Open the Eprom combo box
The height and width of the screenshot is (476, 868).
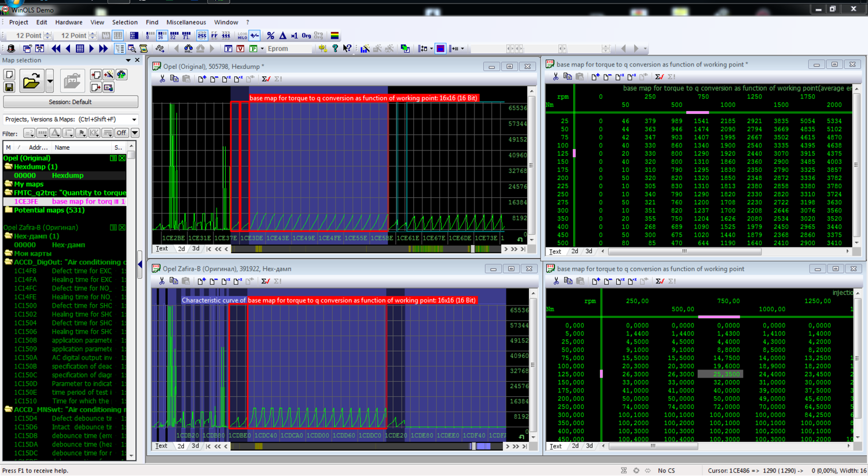(x=290, y=49)
